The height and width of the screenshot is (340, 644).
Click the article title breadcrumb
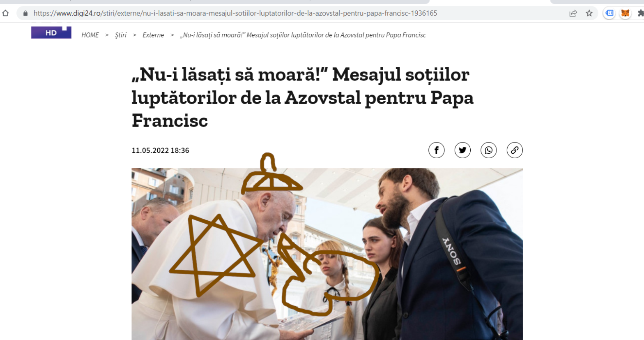click(x=303, y=35)
